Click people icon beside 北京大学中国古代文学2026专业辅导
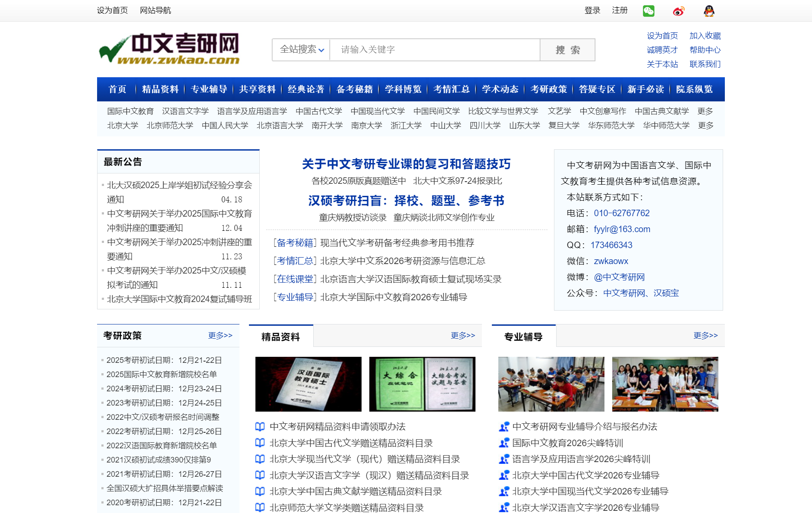The height and width of the screenshot is (513, 812). (x=504, y=475)
